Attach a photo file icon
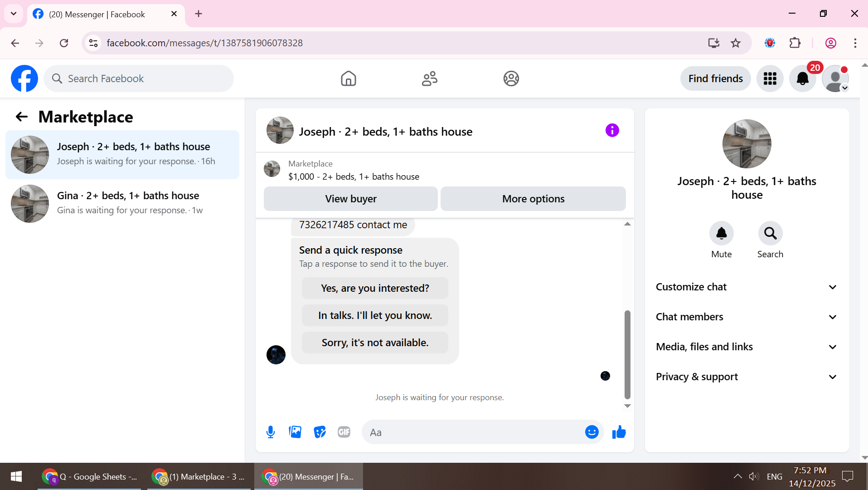The width and height of the screenshot is (868, 490). [295, 432]
